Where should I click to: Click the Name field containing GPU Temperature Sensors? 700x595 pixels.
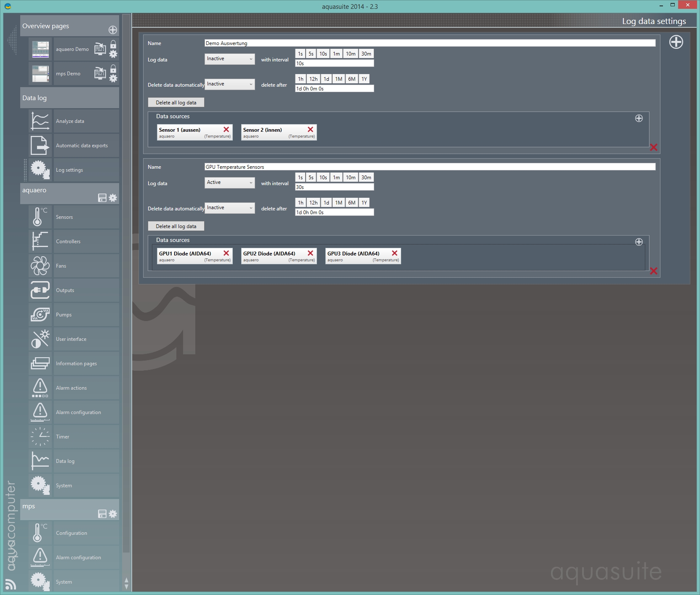pyautogui.click(x=430, y=167)
